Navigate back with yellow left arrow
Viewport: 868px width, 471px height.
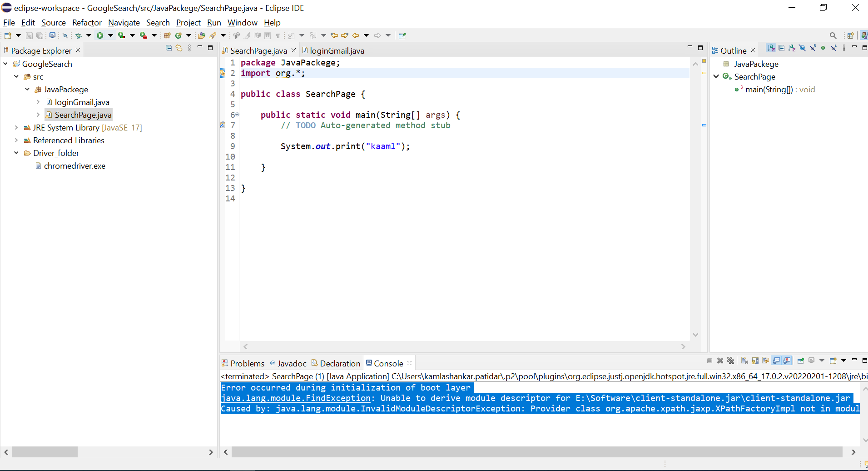(356, 35)
